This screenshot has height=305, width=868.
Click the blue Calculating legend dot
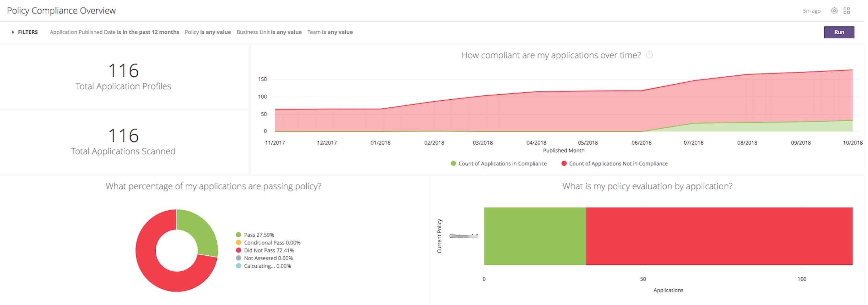pos(239,266)
